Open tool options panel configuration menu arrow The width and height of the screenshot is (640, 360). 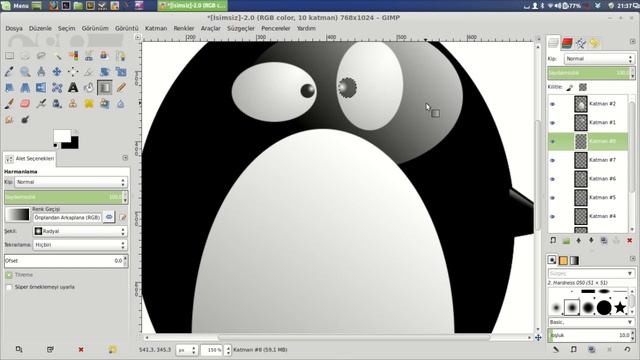[x=125, y=158]
